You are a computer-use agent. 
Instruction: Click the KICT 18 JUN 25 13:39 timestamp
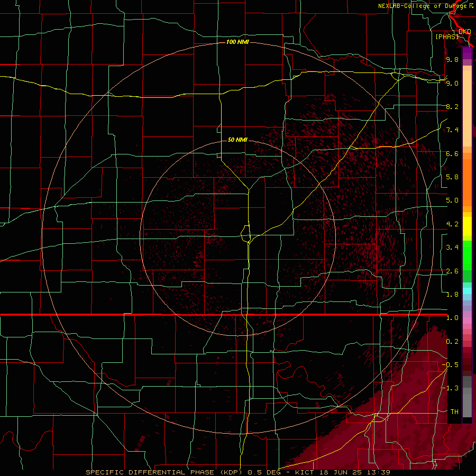(x=342, y=472)
